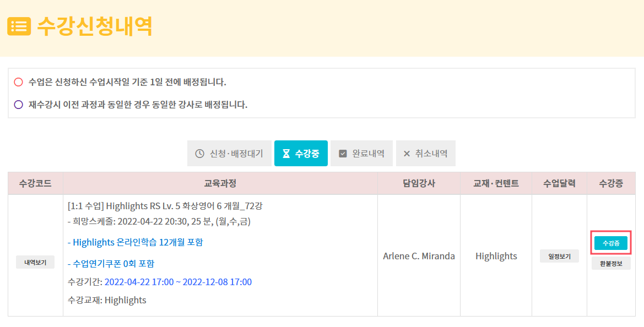Open the 환불정보 refund button
The height and width of the screenshot is (327, 644).
tap(611, 263)
